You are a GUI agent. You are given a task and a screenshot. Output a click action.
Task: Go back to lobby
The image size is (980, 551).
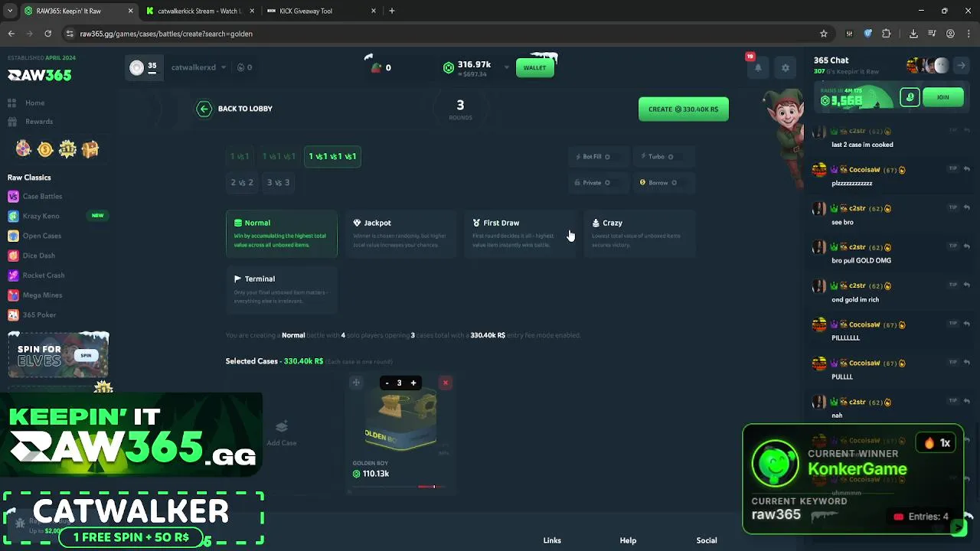point(234,109)
